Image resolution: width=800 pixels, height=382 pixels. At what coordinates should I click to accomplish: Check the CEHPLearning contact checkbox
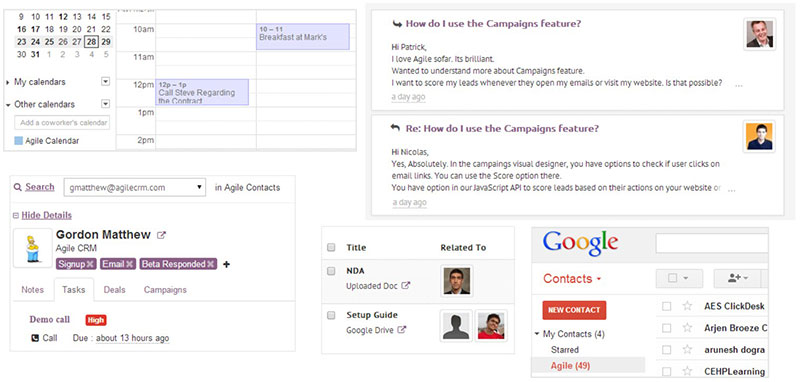pyautogui.click(x=666, y=371)
